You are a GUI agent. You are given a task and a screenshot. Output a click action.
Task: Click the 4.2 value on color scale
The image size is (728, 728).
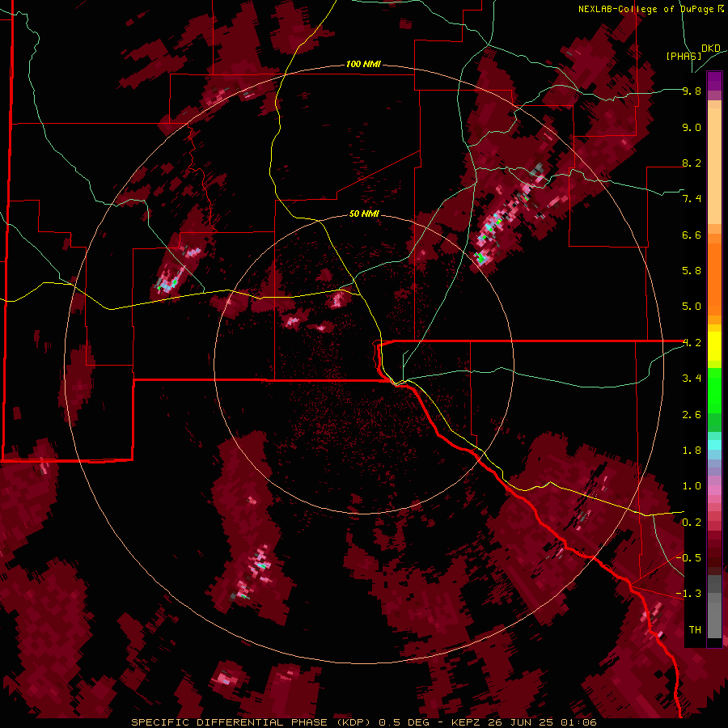[692, 343]
